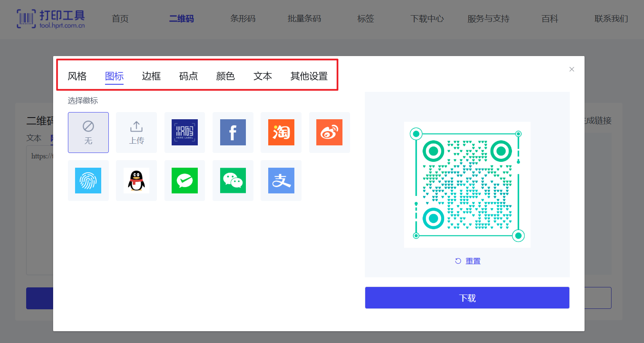Viewport: 644px width, 343px height.
Task: Open the 码点 tab
Action: (x=189, y=76)
